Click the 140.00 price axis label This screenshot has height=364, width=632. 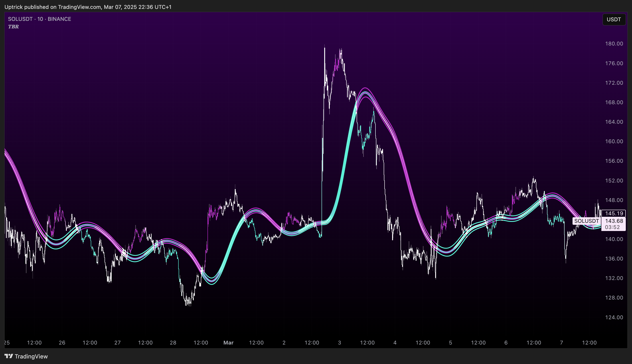point(614,239)
